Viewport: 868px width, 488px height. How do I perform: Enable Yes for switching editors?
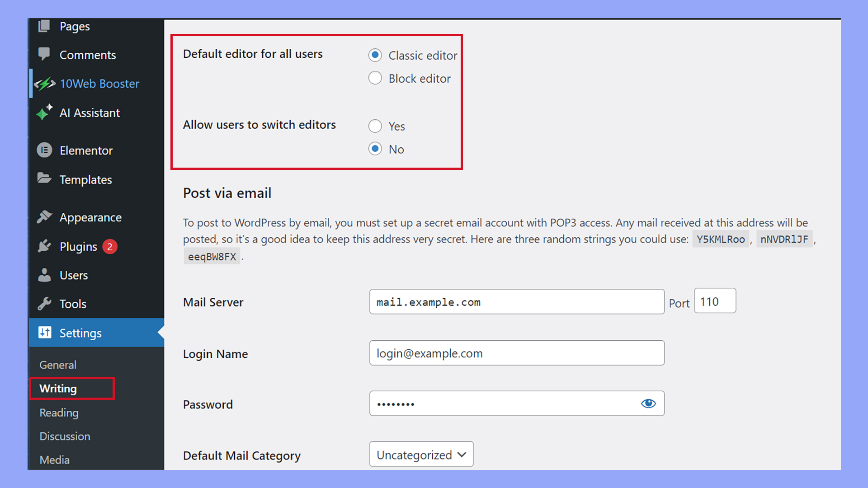tap(375, 126)
